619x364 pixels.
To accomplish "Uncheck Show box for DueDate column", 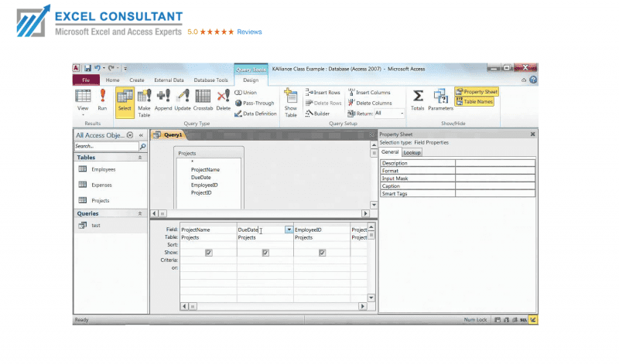I will (x=265, y=253).
